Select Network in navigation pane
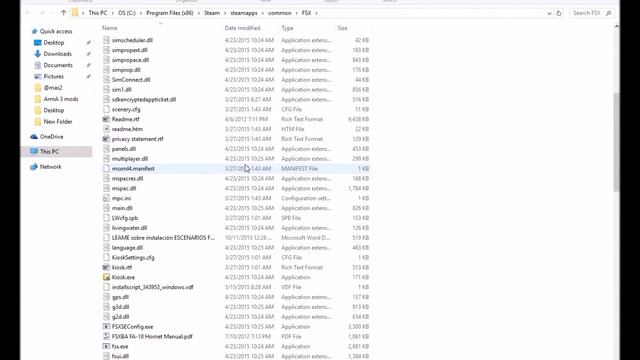 pos(51,167)
